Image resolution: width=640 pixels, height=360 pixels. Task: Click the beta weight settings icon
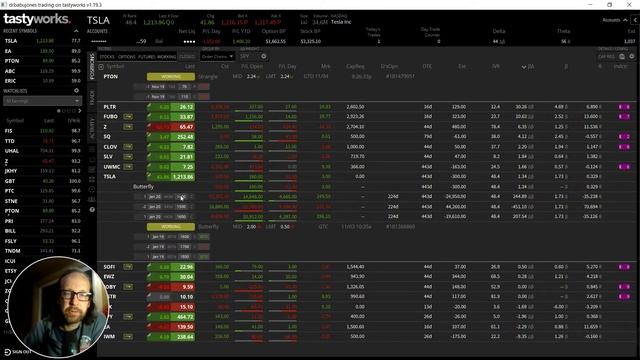[x=264, y=57]
